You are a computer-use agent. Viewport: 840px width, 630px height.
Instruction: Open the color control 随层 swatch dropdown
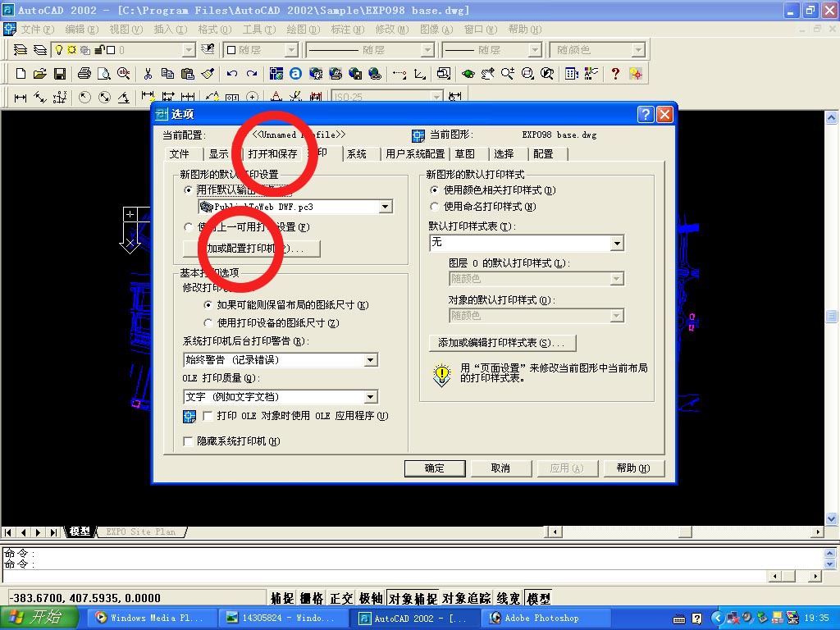(x=291, y=50)
